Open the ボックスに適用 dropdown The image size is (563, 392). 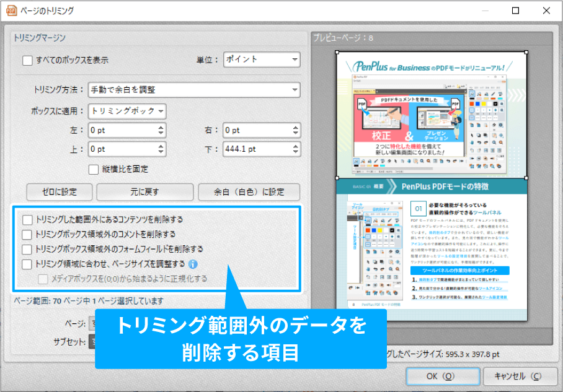(127, 111)
